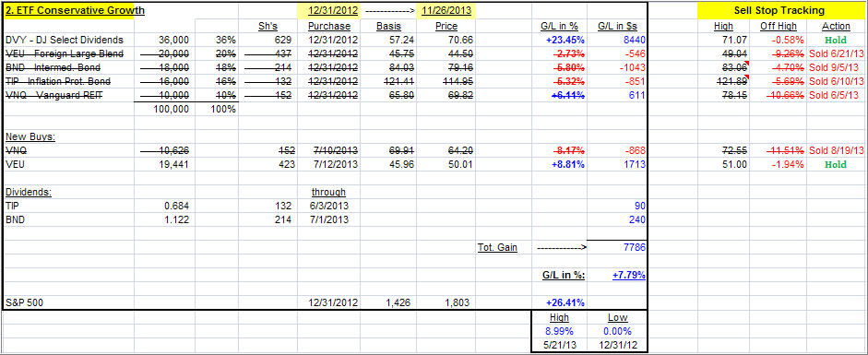Viewport: 868px width, 355px height.
Task: Select the 11/26/2013 end date cell
Action: (x=446, y=10)
